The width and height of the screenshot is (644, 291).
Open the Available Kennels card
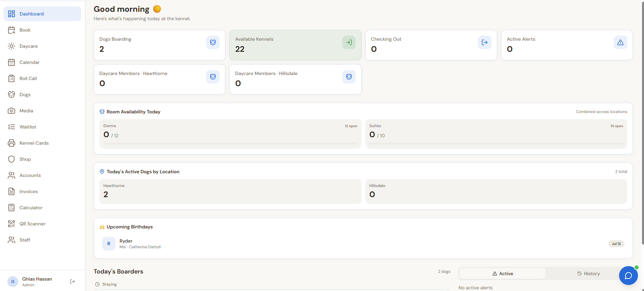pos(295,45)
